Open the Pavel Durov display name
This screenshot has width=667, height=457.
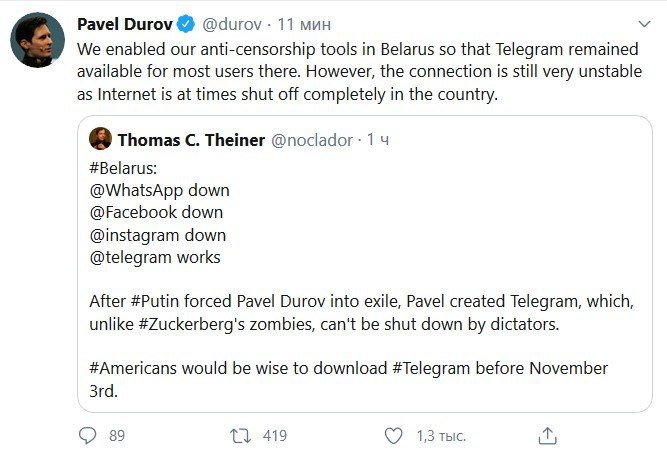(125, 24)
